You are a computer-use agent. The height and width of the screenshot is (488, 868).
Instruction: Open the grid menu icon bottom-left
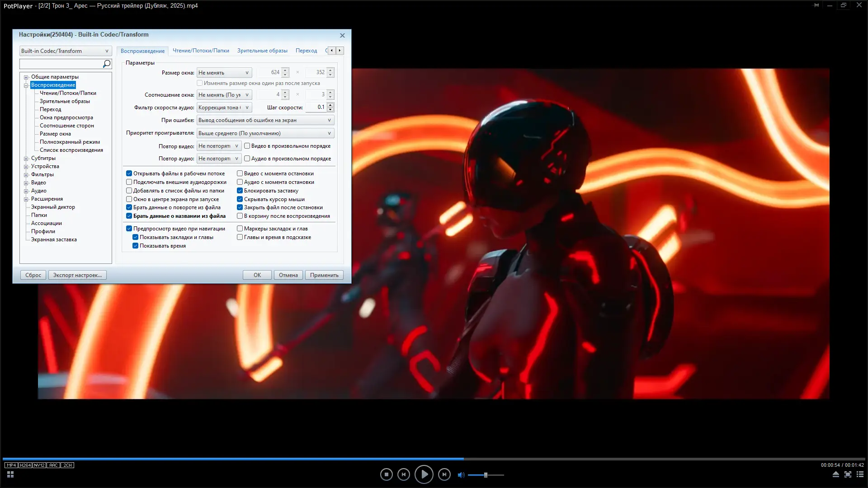point(10,474)
